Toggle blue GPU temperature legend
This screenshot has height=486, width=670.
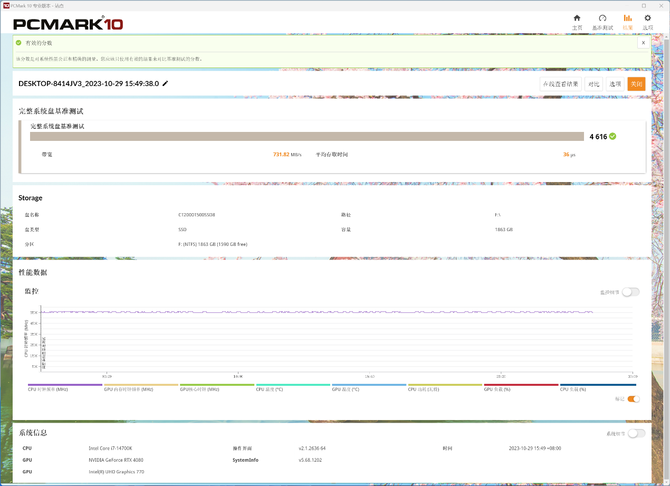pyautogui.click(x=369, y=387)
